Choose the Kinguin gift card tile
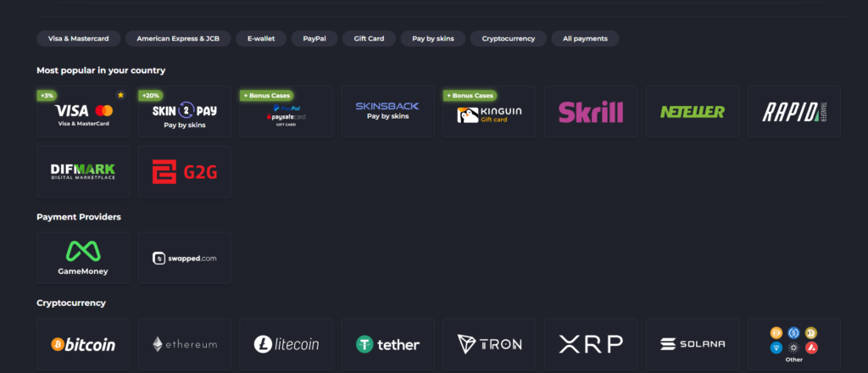 (489, 112)
